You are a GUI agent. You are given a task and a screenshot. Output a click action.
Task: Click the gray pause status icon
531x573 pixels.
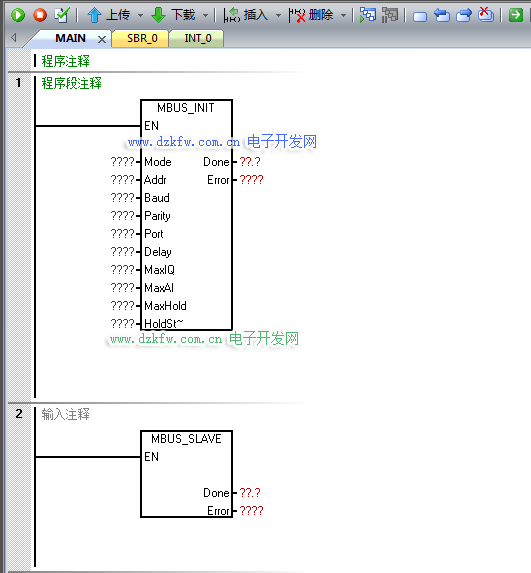tap(390, 15)
